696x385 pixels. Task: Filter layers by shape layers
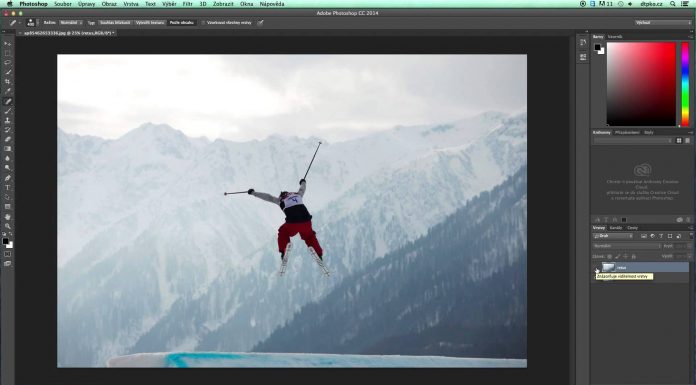(x=670, y=236)
